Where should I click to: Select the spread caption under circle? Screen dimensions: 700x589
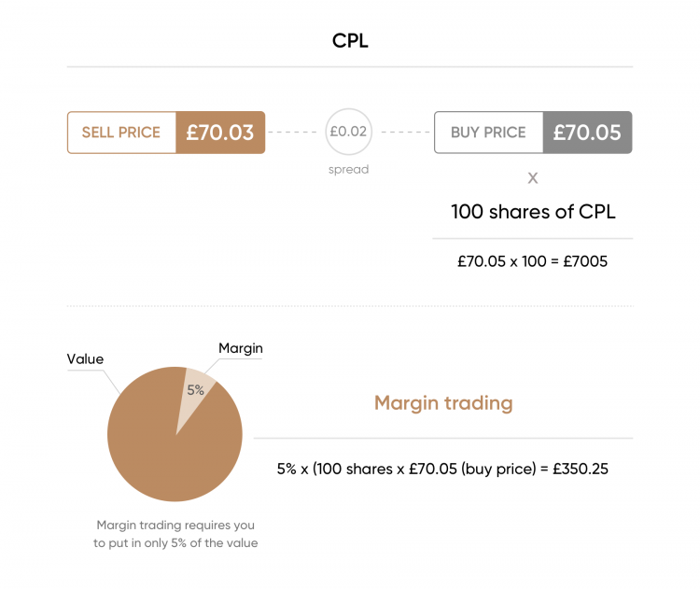pyautogui.click(x=348, y=170)
